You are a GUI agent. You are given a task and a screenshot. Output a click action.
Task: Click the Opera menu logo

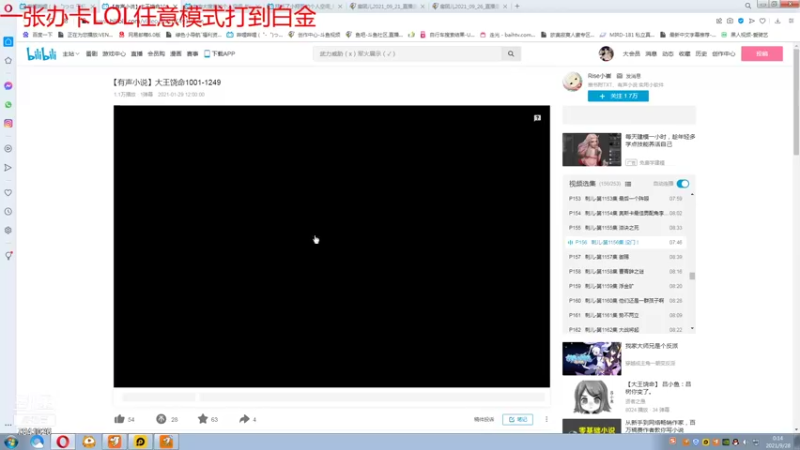8,7
